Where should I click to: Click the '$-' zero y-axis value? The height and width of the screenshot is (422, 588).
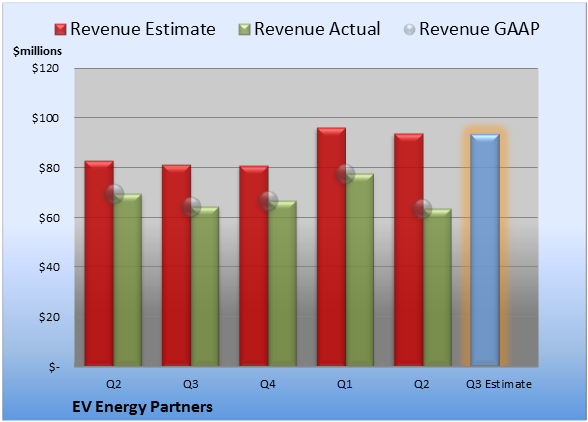pyautogui.click(x=54, y=367)
